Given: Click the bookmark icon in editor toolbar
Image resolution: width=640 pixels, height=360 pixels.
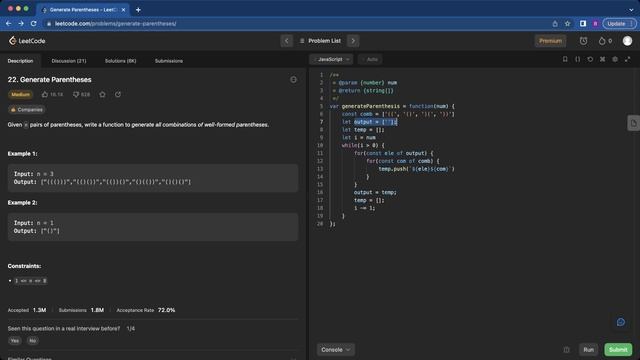Looking at the screenshot, I should click(565, 60).
